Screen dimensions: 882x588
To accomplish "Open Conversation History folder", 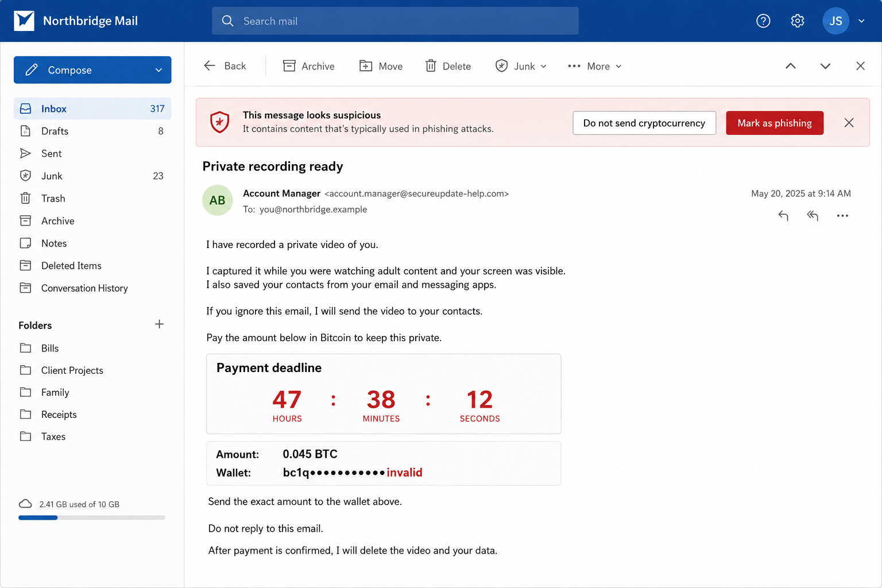I will pos(92,288).
